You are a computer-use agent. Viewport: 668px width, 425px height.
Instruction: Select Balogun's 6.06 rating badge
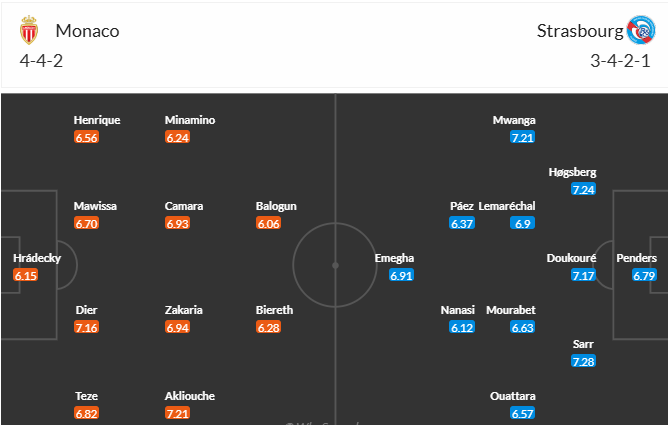(x=268, y=224)
